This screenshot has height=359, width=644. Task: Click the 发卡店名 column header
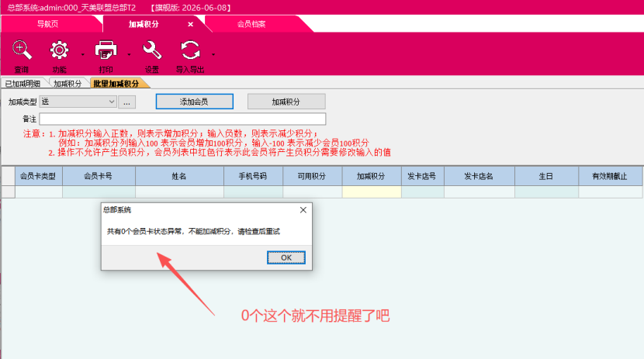coord(480,176)
